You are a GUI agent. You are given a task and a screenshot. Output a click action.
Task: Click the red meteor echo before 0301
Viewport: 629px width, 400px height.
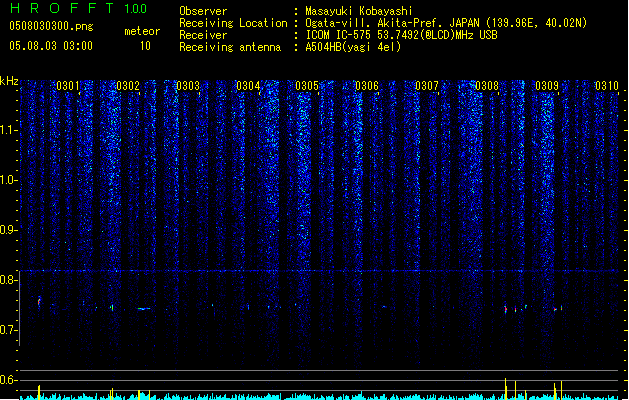(39, 301)
